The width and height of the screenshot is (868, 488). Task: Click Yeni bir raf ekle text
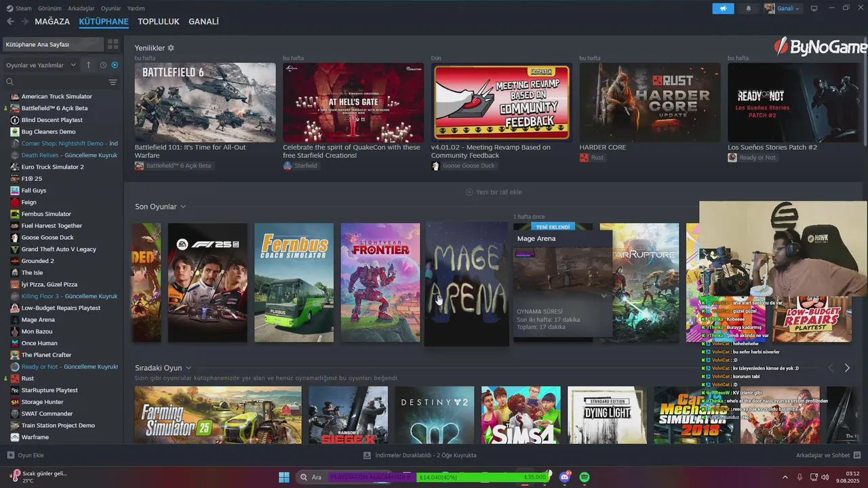coord(499,192)
